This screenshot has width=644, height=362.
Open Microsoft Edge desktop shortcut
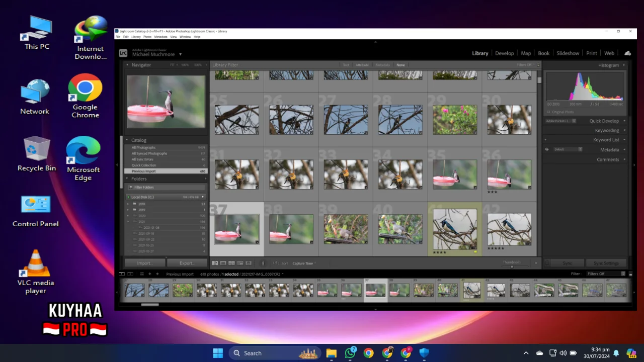(83, 158)
